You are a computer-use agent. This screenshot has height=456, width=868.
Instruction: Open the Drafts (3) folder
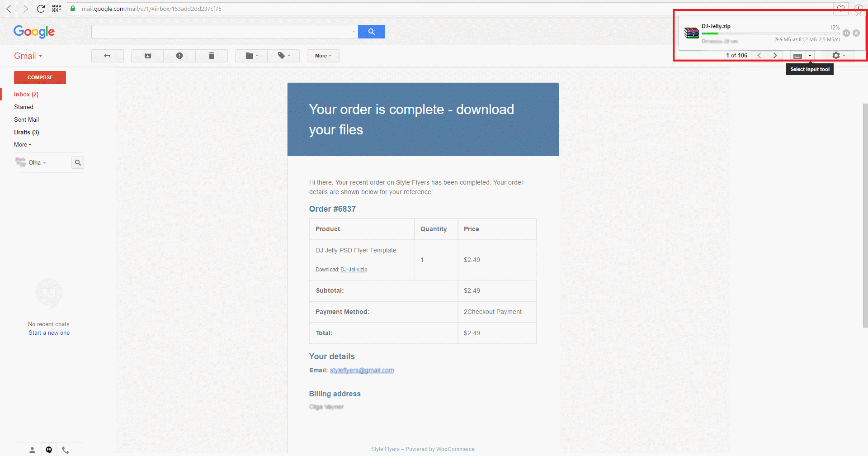[x=26, y=132]
